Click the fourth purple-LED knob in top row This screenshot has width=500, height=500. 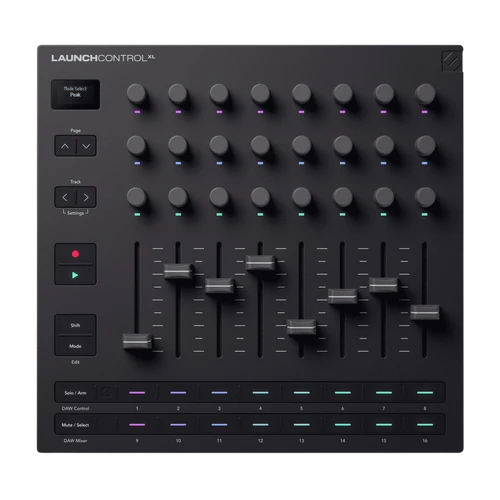click(260, 93)
